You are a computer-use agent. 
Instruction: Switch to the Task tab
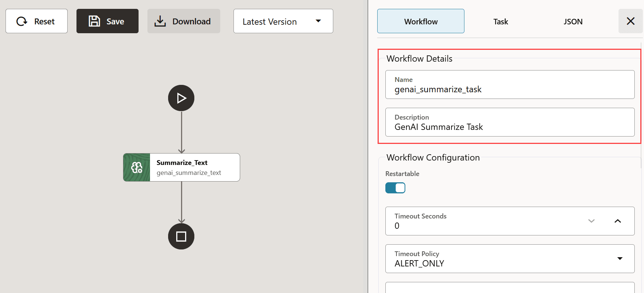coord(501,21)
